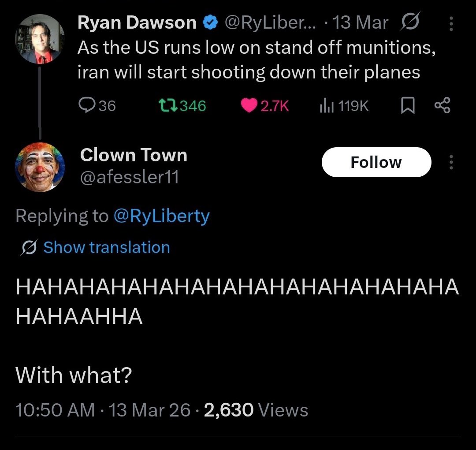Like the post with 2.7K hearts
Screen dimensions: 476x450
249,106
